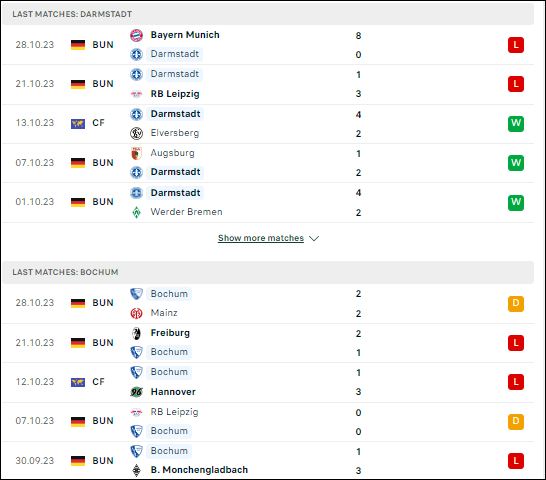546x480 pixels.
Task: Click the orange D badge for Mainz match
Action: point(516,303)
